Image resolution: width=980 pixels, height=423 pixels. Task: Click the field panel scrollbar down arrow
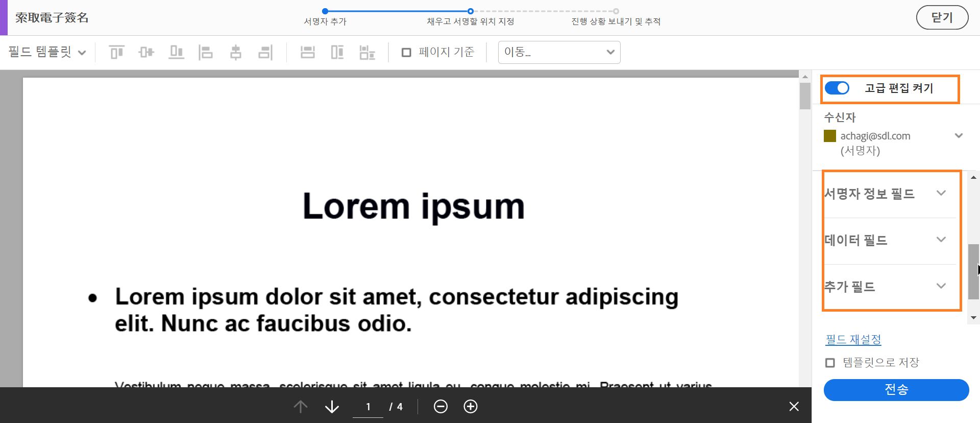(x=973, y=318)
